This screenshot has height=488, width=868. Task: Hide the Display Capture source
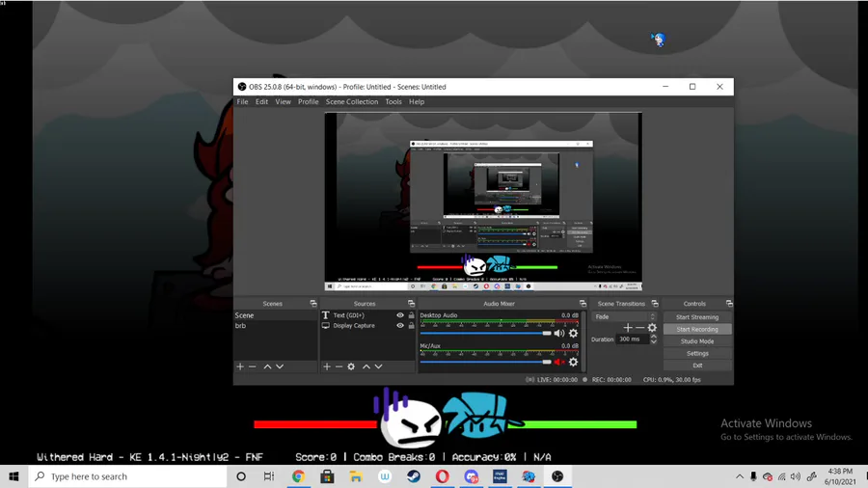pyautogui.click(x=399, y=326)
